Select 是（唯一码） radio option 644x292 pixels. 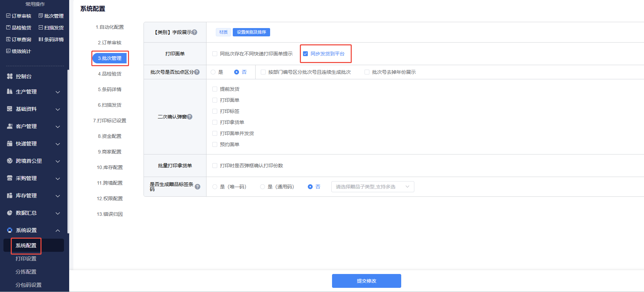215,187
